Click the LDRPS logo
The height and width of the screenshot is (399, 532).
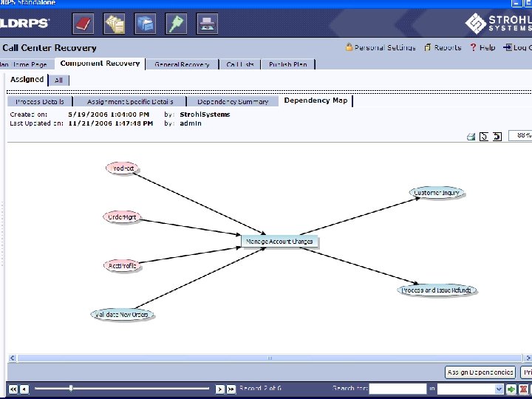[x=24, y=23]
